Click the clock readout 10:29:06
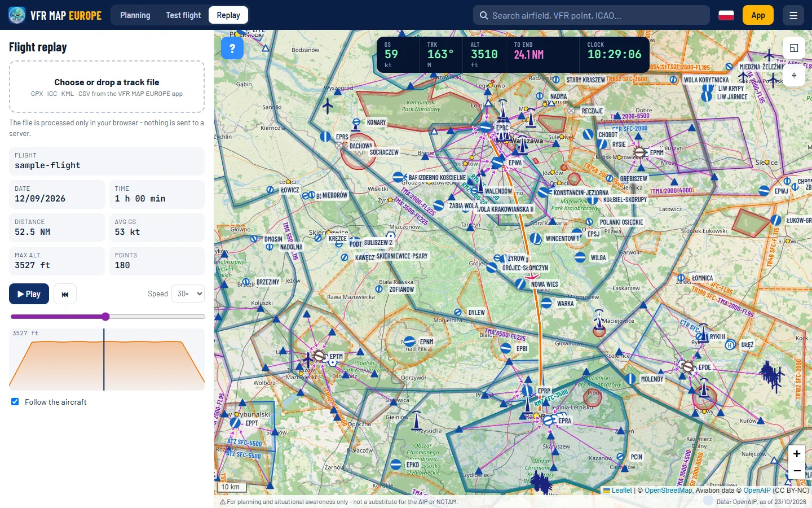The image size is (812, 508). 615,54
